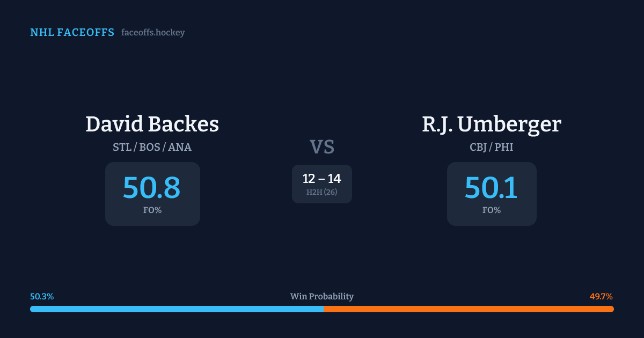This screenshot has height=338, width=644.
Task: Click the Win Probability heading
Action: (x=322, y=296)
